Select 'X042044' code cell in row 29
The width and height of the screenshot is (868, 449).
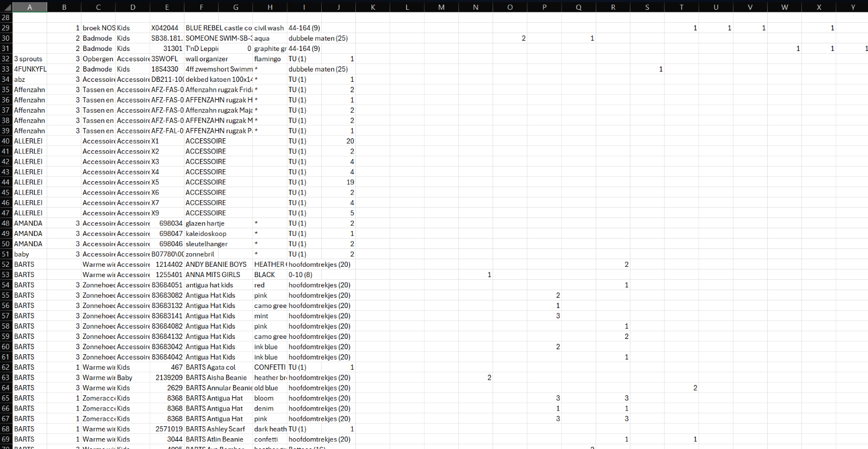[167, 28]
